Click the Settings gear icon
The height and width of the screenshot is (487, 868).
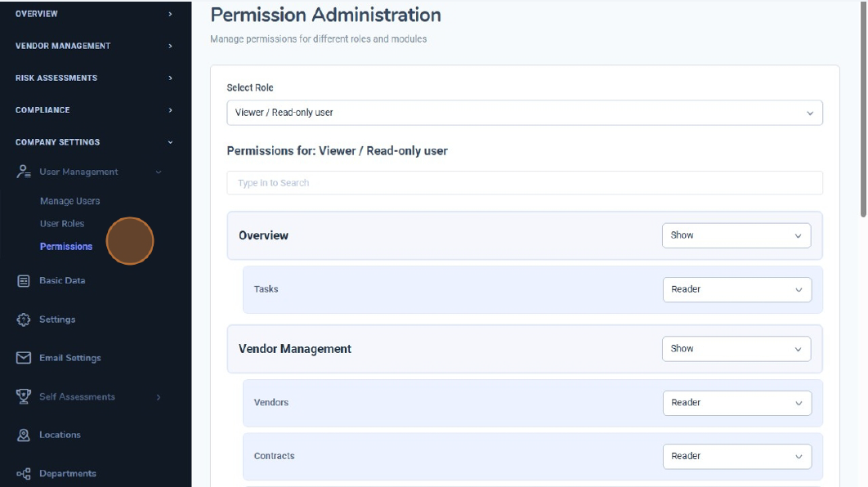tap(24, 319)
